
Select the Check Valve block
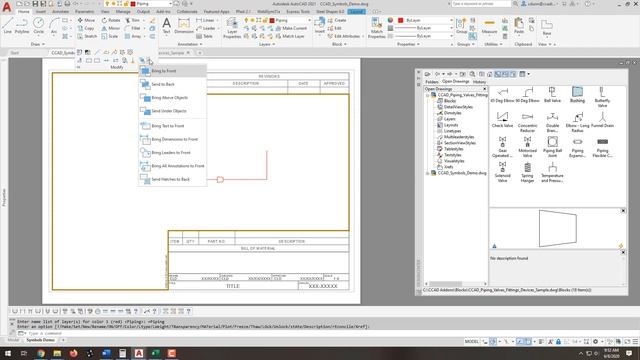(x=502, y=120)
